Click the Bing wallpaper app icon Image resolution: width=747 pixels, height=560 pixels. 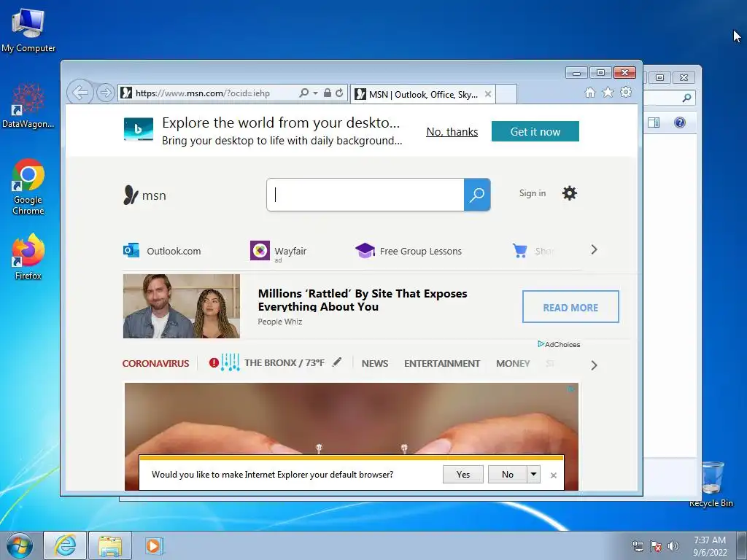click(x=139, y=129)
